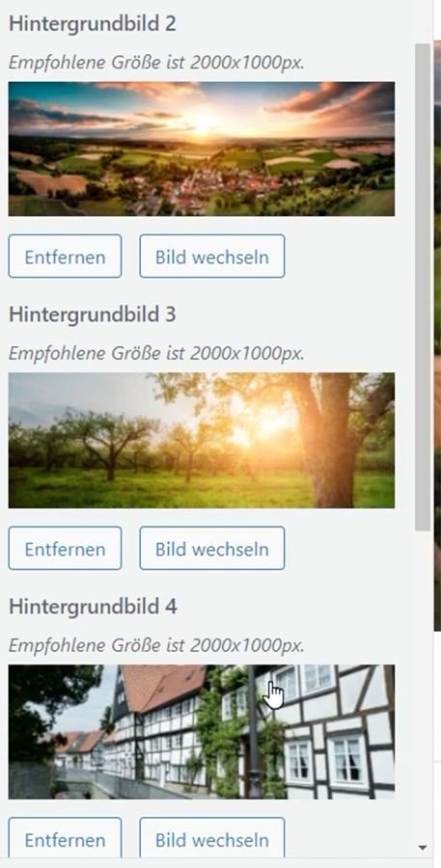Viewport: 441px width, 868px height.
Task: Remove Hintergrundbild 3 via Entfernen
Action: [65, 548]
